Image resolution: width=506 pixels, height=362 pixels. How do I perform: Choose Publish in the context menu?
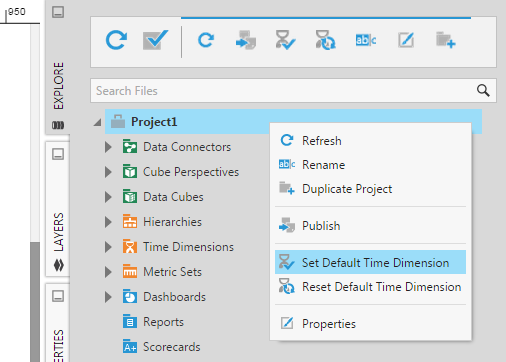pyautogui.click(x=370, y=226)
